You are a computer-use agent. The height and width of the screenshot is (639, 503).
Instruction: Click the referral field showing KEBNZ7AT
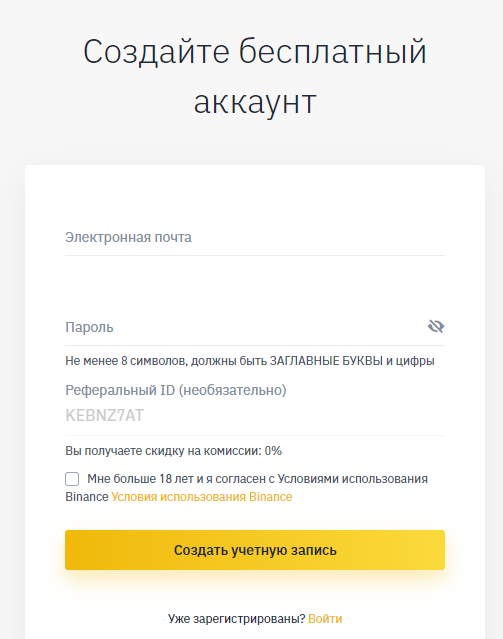point(255,416)
